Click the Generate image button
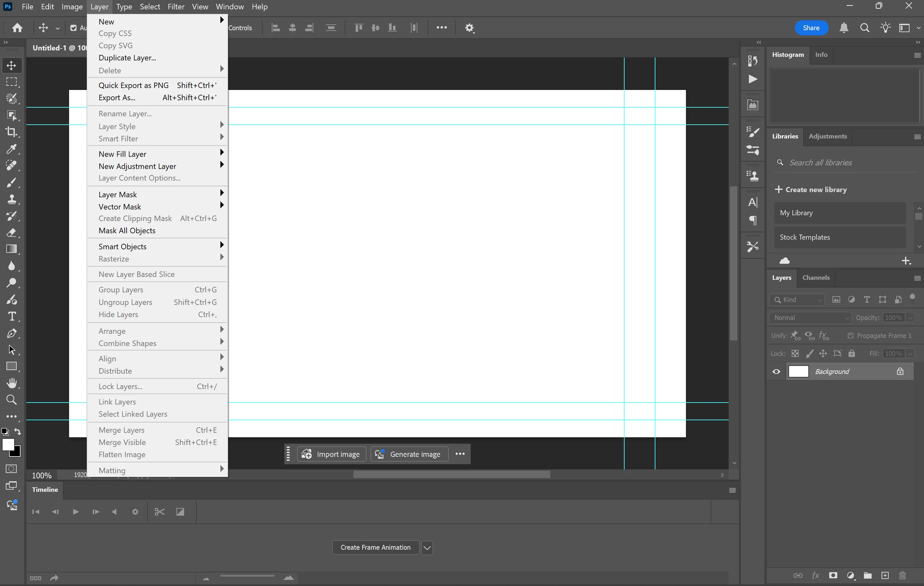 point(409,454)
